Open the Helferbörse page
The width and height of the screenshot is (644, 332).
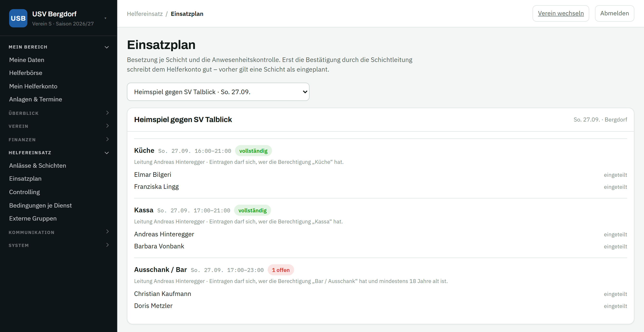[x=26, y=73]
